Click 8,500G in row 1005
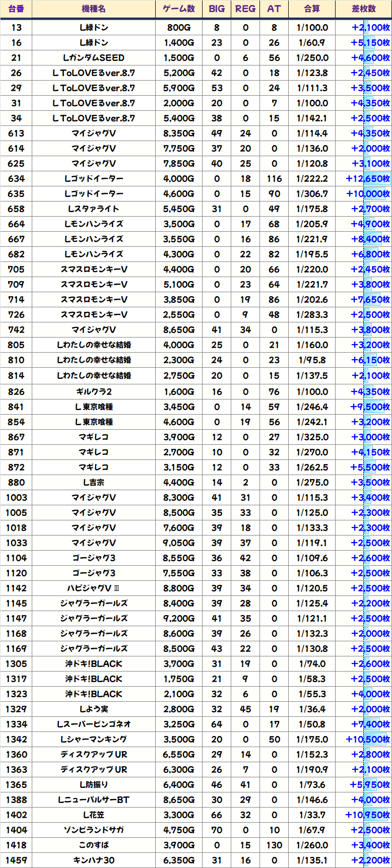Viewport: 392px width, 868px height. pyautogui.click(x=179, y=513)
